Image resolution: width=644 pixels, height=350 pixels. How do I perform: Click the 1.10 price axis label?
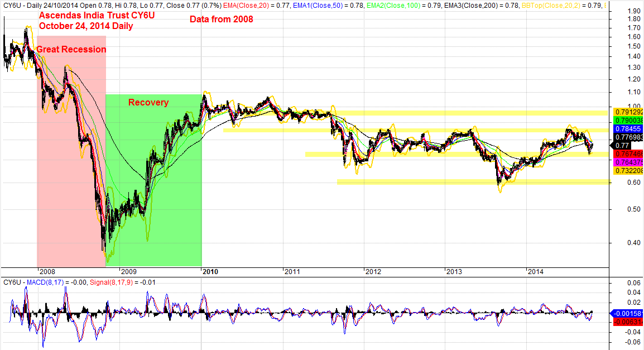coord(634,92)
